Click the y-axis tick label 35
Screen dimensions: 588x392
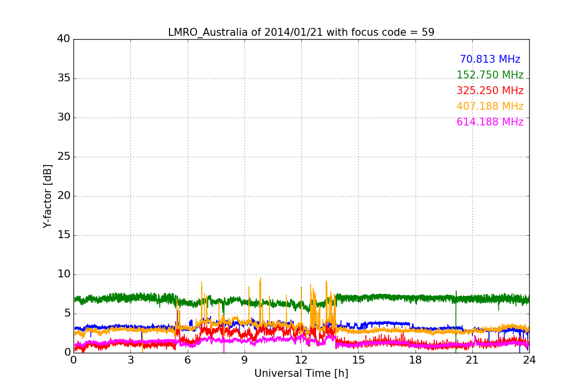(64, 78)
